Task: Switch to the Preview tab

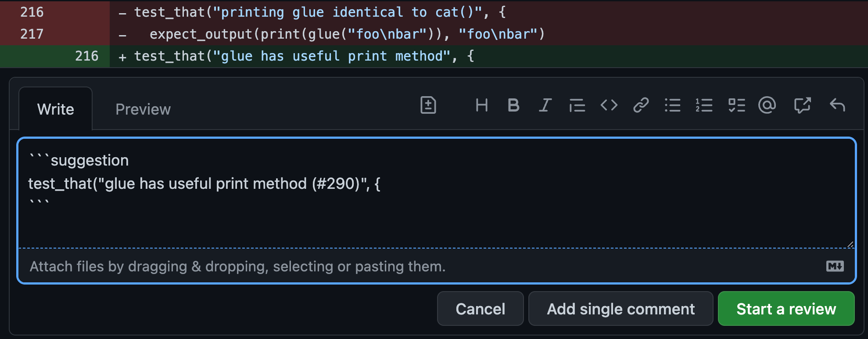Action: (x=143, y=109)
